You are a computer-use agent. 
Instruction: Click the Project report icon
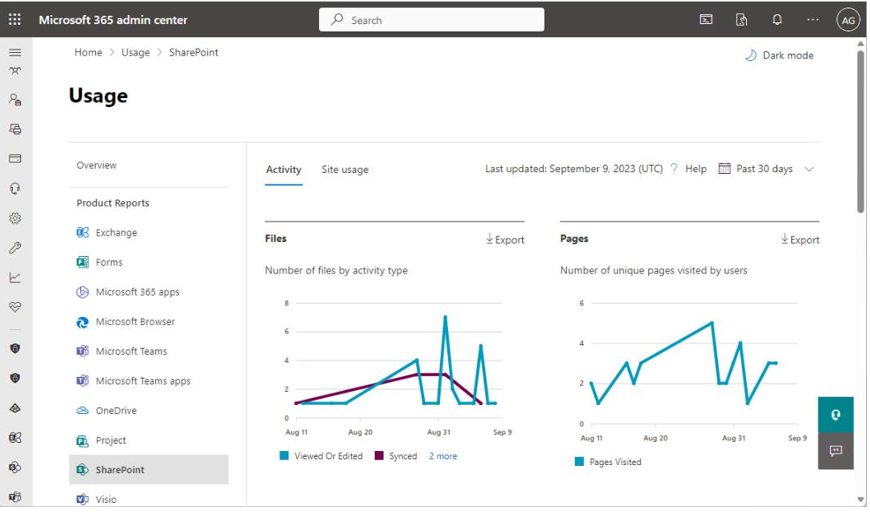(83, 440)
